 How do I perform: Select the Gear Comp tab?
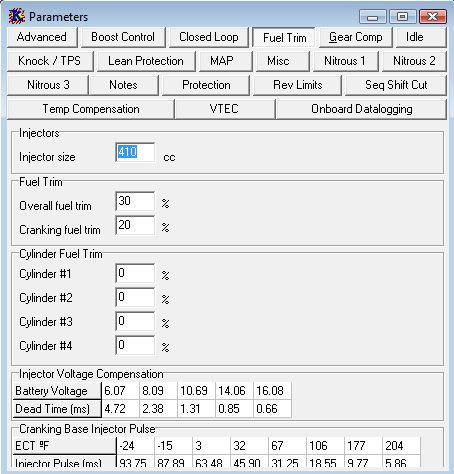click(x=355, y=37)
